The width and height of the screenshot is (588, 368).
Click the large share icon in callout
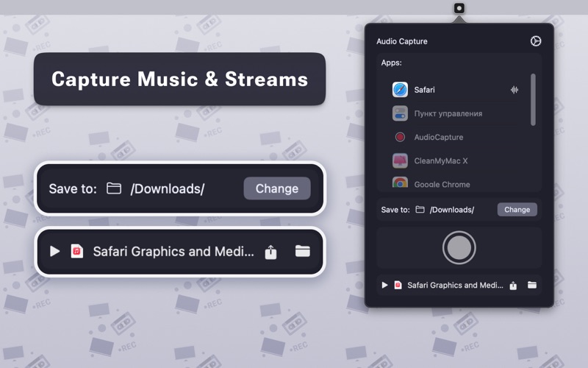pyautogui.click(x=270, y=252)
